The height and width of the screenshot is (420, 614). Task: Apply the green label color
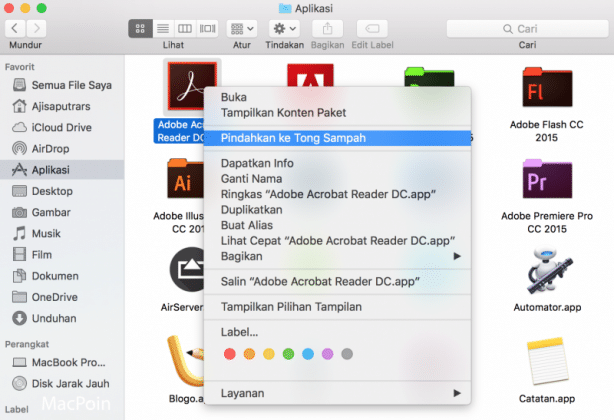tap(288, 354)
